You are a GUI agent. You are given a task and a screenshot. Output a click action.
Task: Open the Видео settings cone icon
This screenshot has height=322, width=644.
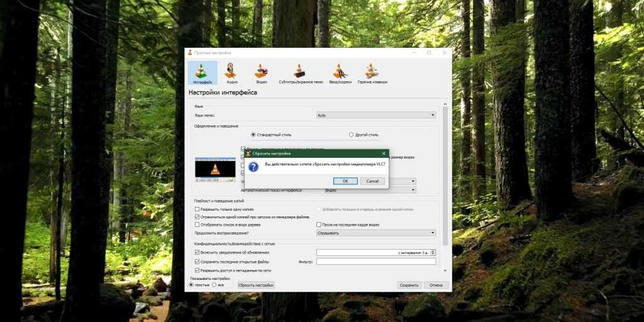261,72
